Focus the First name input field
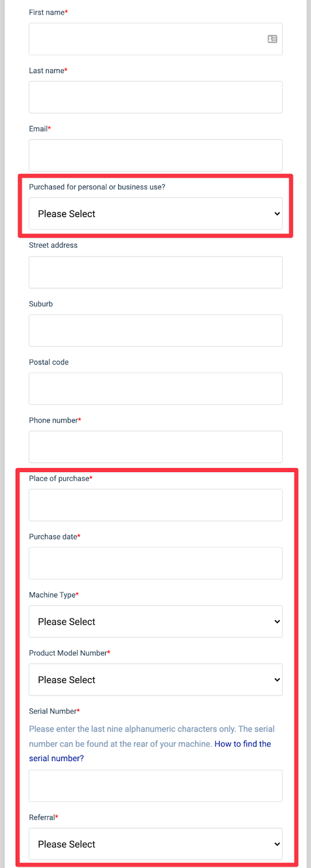This screenshot has width=311, height=868. click(155, 39)
